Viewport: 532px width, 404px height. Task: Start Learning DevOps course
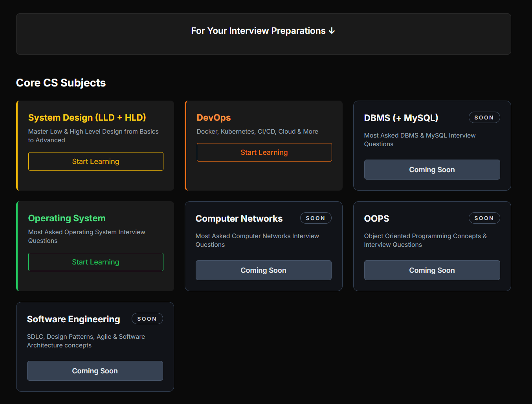coord(264,152)
